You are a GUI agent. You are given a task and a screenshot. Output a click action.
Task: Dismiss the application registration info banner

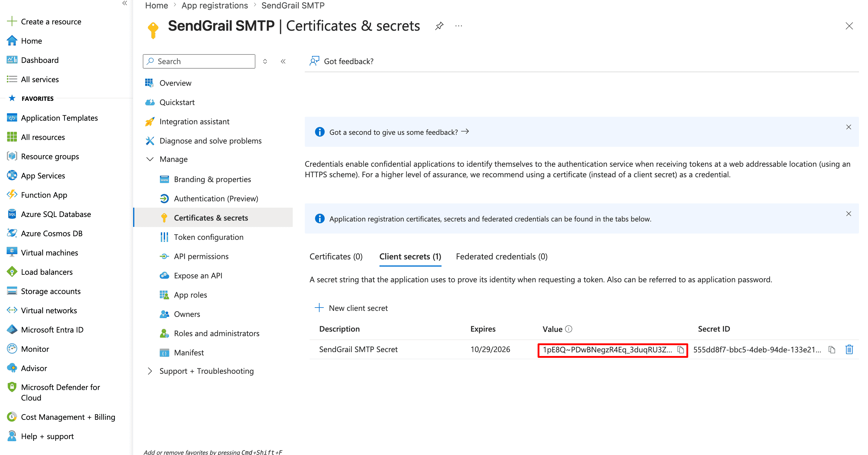848,214
